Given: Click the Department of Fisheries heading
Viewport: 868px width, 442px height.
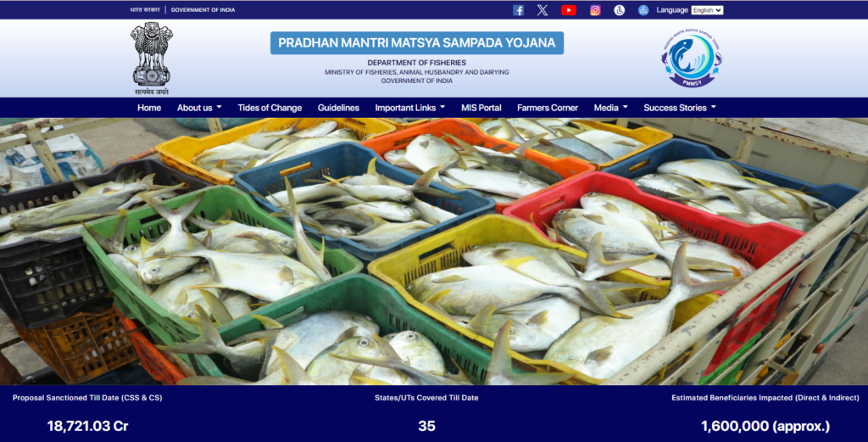Looking at the screenshot, I should [x=417, y=63].
